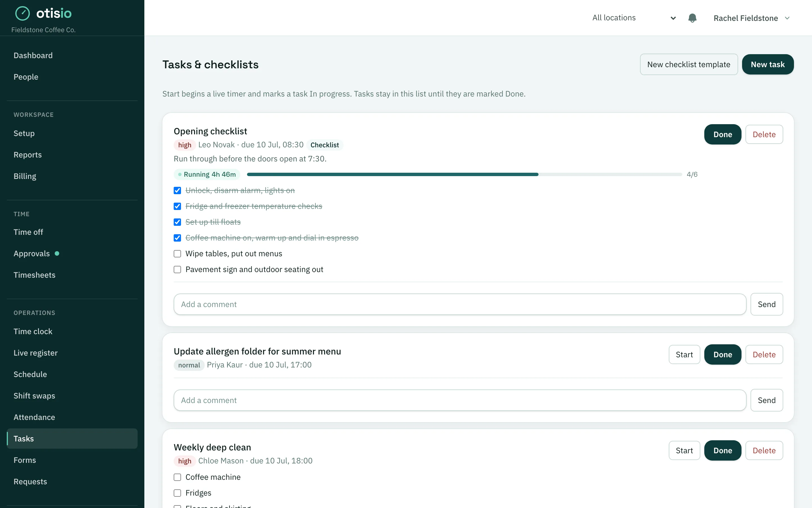The height and width of the screenshot is (508, 812).
Task: Click New checklist template button
Action: pos(689,65)
